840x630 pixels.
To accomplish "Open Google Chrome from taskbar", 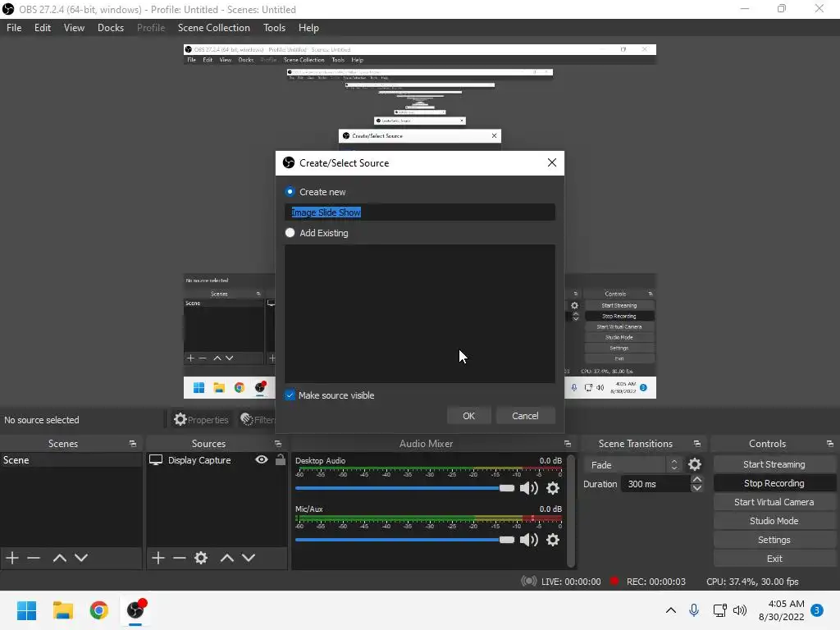I will pyautogui.click(x=99, y=610).
